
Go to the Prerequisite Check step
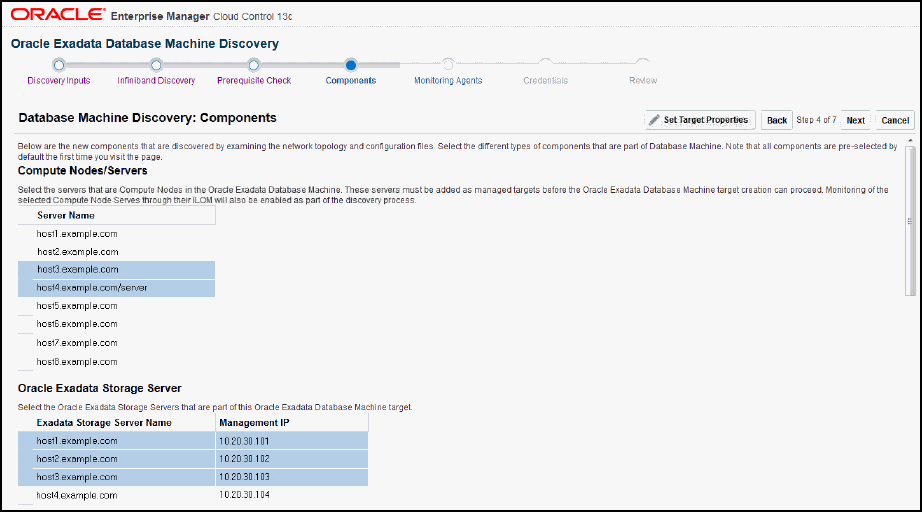pos(254,81)
